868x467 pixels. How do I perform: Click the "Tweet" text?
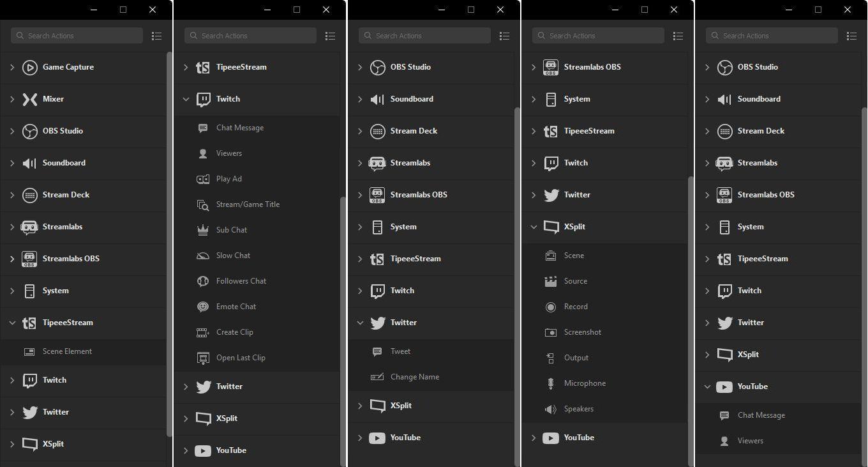pyautogui.click(x=400, y=351)
